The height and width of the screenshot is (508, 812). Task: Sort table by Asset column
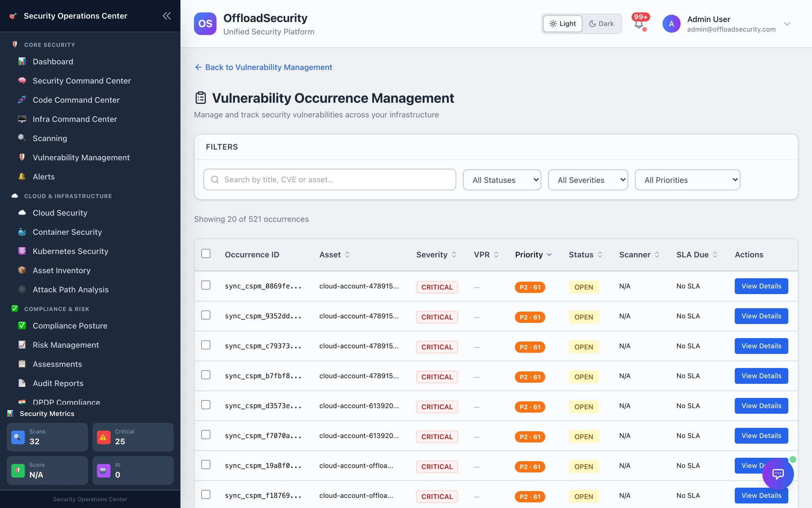click(335, 255)
